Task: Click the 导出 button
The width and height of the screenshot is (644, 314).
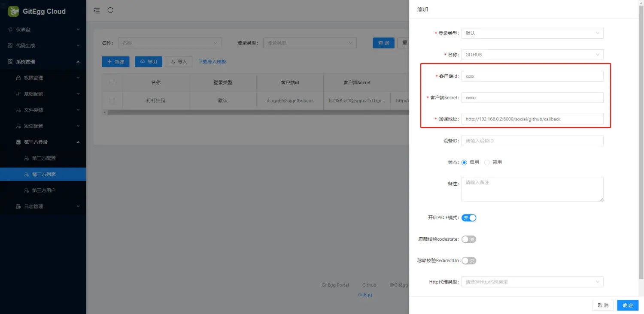Action: pyautogui.click(x=149, y=62)
